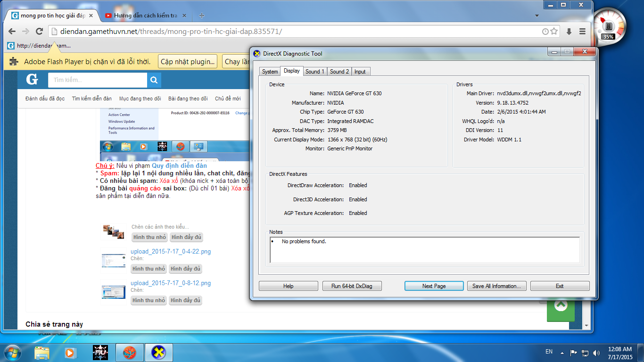Viewport: 644px width, 362px height.
Task: Click the GameThuVN G logo
Action: 32,79
